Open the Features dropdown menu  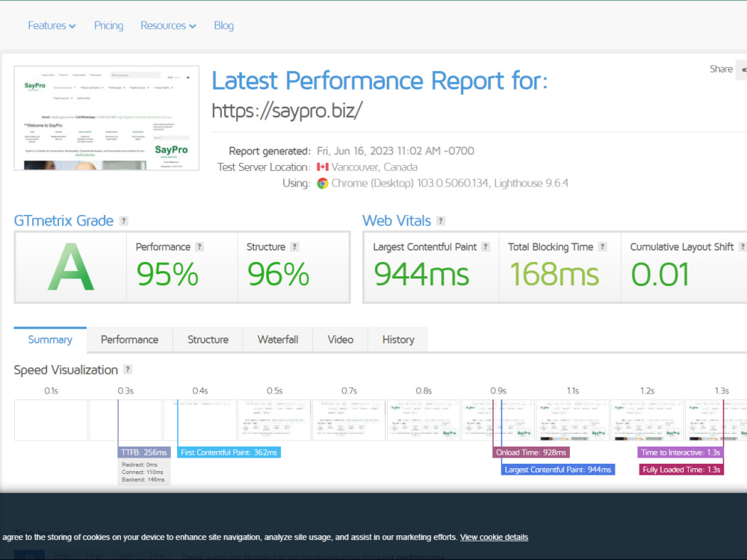pos(52,25)
